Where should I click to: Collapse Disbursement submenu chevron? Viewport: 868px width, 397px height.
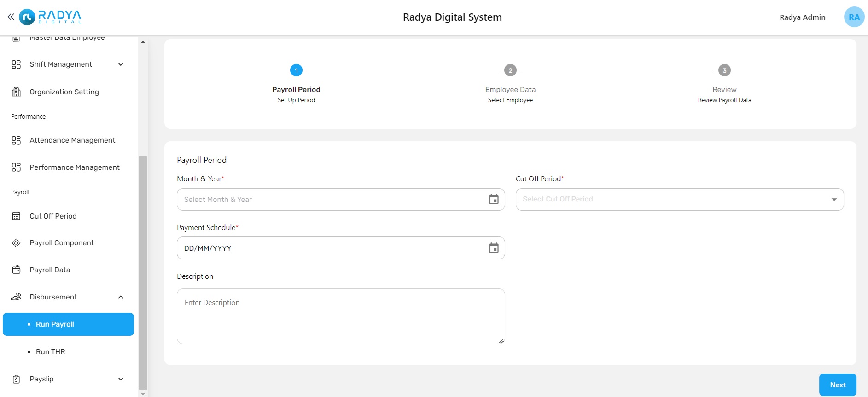(121, 297)
